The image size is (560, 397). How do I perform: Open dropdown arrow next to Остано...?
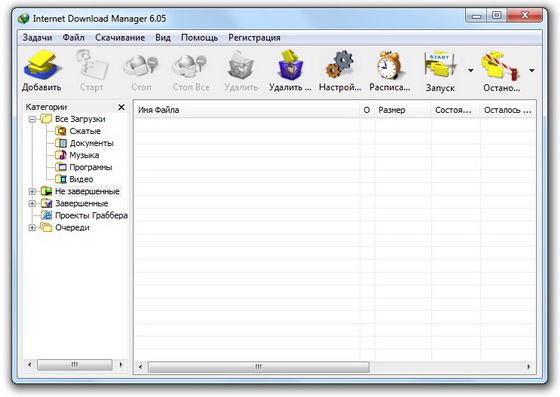(532, 71)
